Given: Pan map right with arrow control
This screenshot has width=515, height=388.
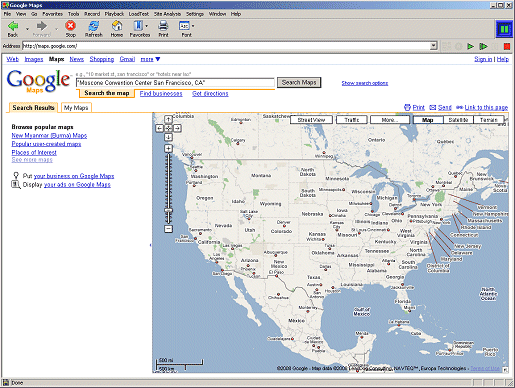Looking at the screenshot, I should (x=177, y=128).
